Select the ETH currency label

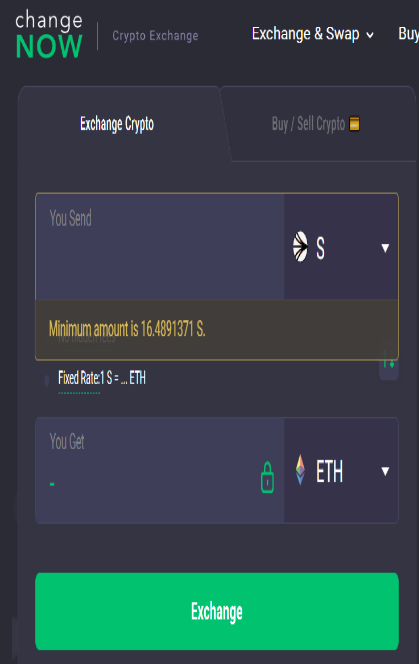(x=329, y=471)
